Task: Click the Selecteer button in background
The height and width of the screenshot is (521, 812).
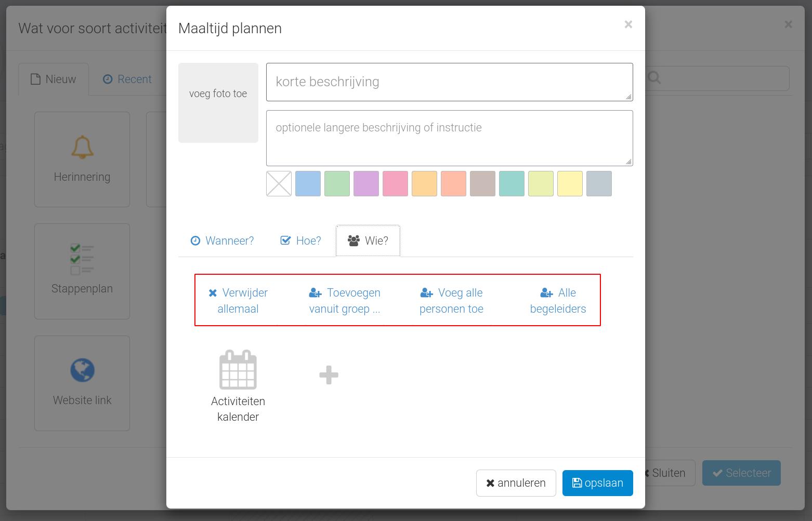Action: click(741, 473)
